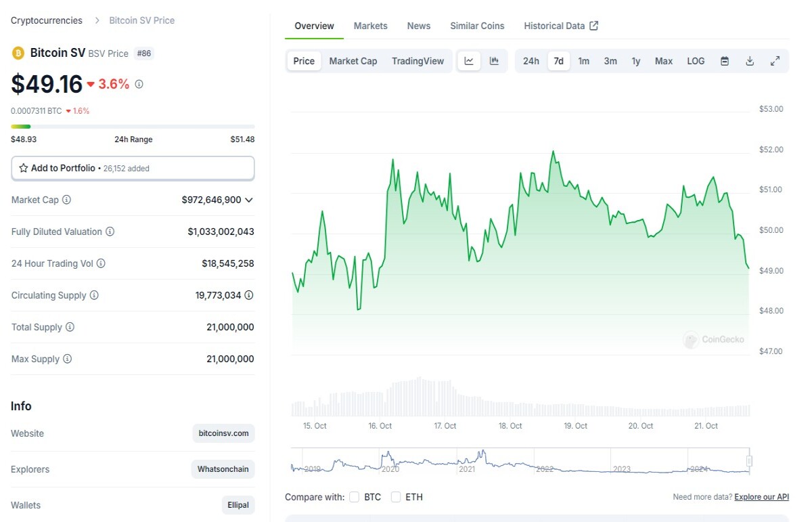This screenshot has width=812, height=522.
Task: Enable Compare with ETH checkbox
Action: pyautogui.click(x=396, y=497)
